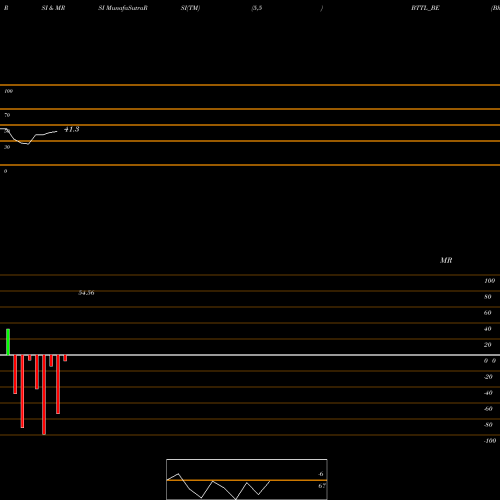Open the mini line chart thumbnail
This screenshot has width=500, height=500.
tap(247, 479)
